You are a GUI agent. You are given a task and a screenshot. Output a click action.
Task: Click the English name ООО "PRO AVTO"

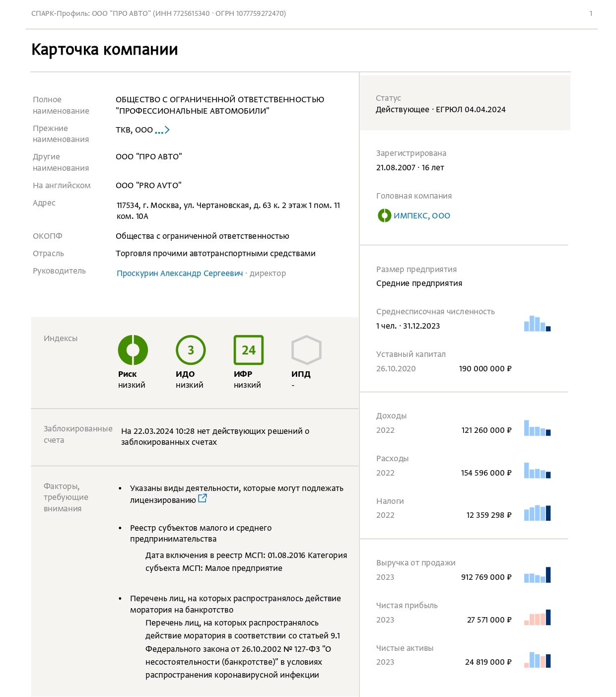click(x=148, y=185)
